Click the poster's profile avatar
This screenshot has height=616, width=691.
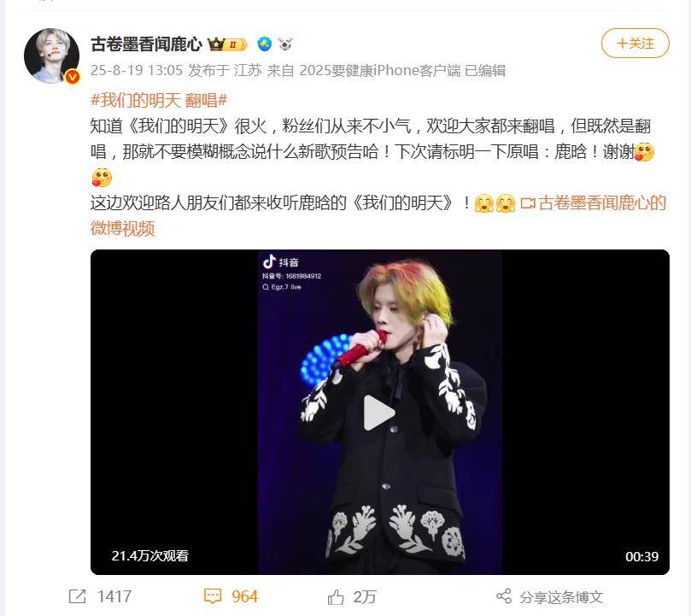pos(51,56)
